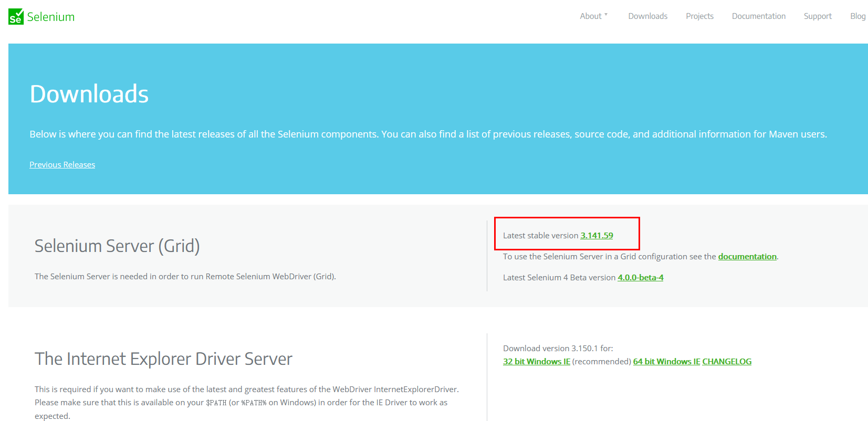Click the 'Selenium Server is needed' description

[x=185, y=276]
